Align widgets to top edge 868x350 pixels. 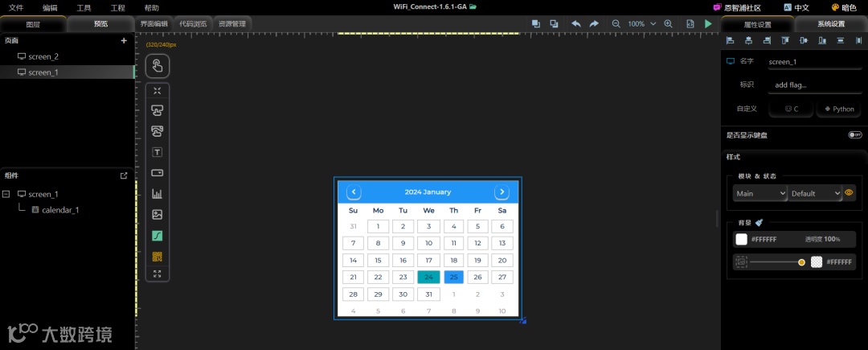pyautogui.click(x=785, y=40)
